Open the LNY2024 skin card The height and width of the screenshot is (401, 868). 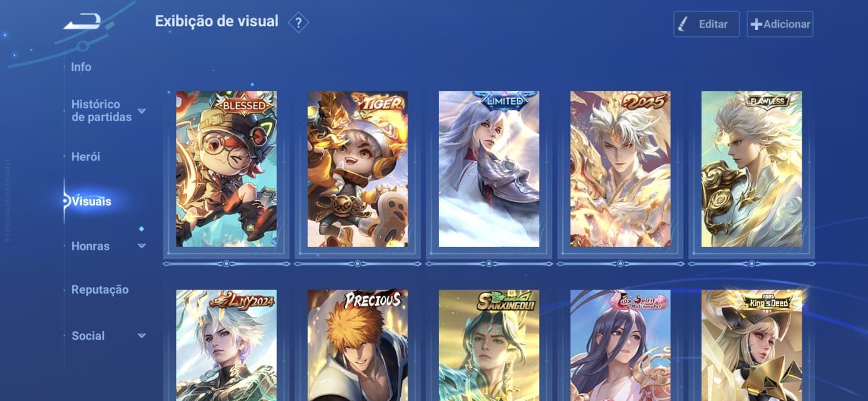(226, 345)
